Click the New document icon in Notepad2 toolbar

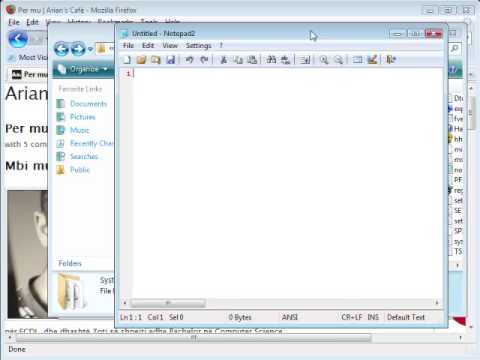pos(127,60)
